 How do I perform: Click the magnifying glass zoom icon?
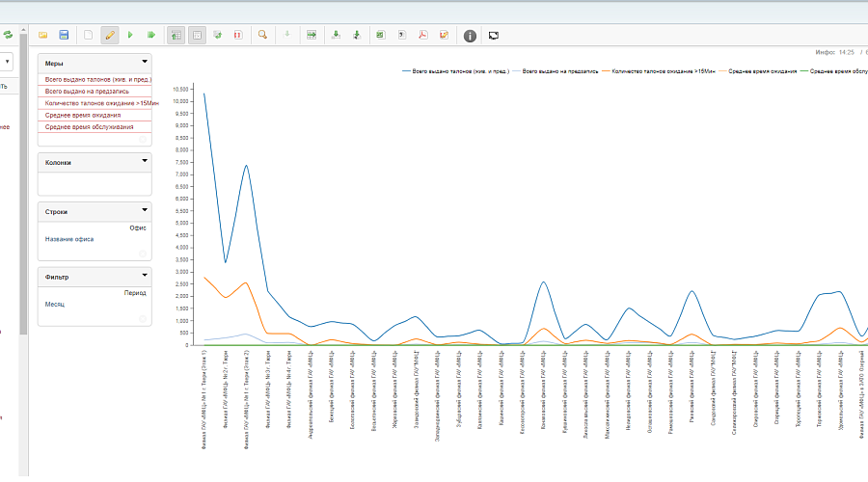[262, 35]
